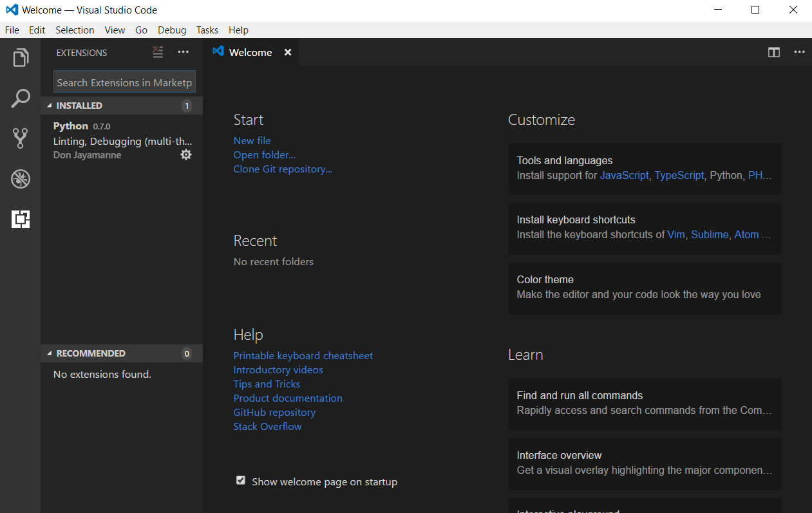This screenshot has height=513, width=812.
Task: Open the Go menu
Action: click(x=142, y=30)
